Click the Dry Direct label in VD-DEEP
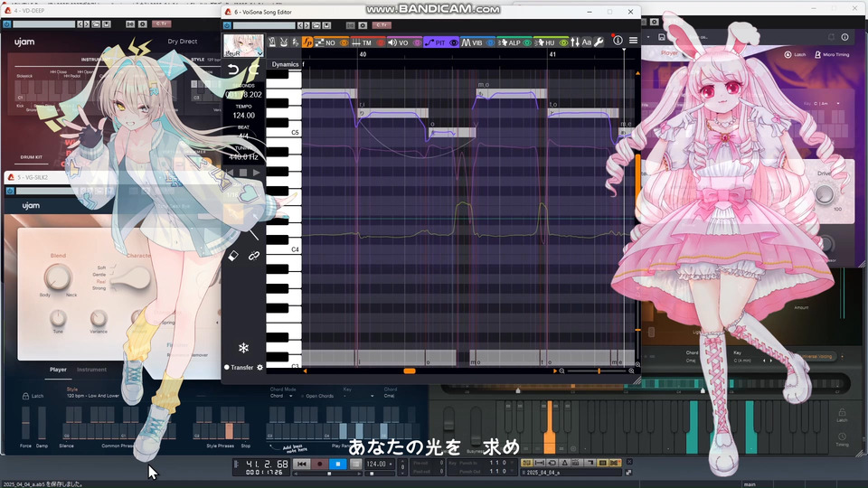Screen dimensions: 868x488 pos(182,42)
